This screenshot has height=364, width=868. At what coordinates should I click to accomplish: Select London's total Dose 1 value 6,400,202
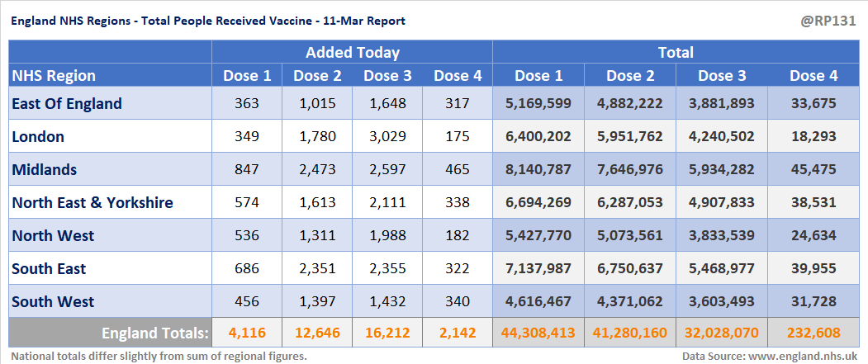point(538,136)
